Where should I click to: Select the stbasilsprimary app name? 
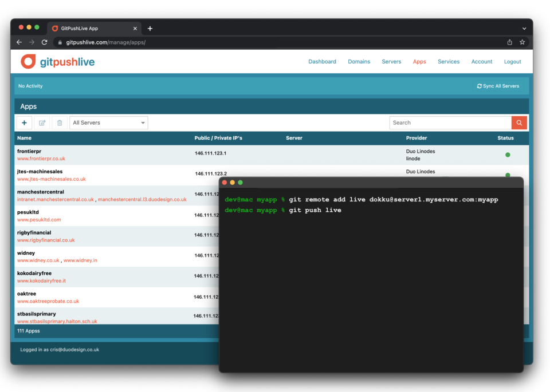tap(37, 314)
